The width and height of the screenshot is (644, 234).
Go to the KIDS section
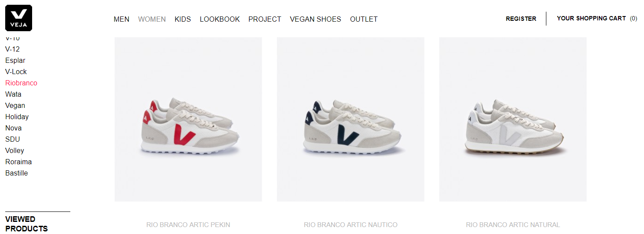(183, 19)
